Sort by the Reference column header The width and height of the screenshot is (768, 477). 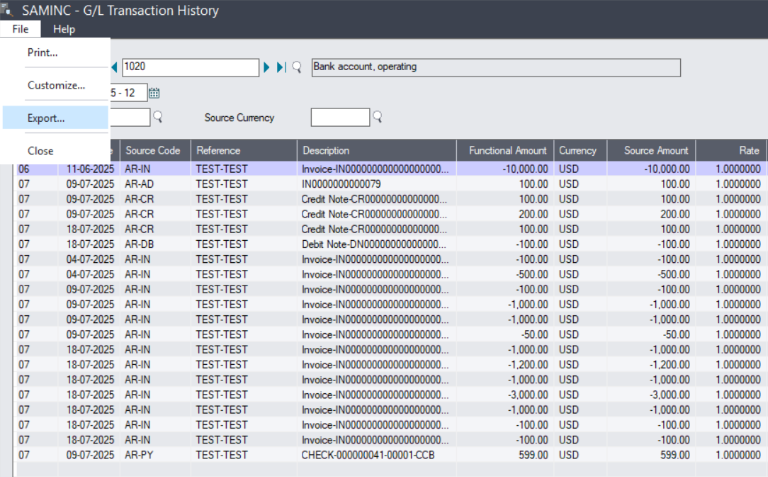243,150
